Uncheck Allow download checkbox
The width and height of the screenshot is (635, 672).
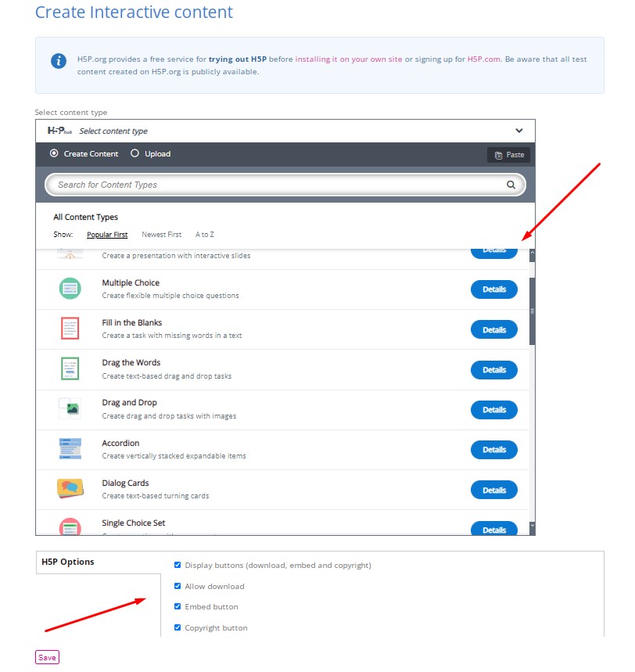coord(178,586)
